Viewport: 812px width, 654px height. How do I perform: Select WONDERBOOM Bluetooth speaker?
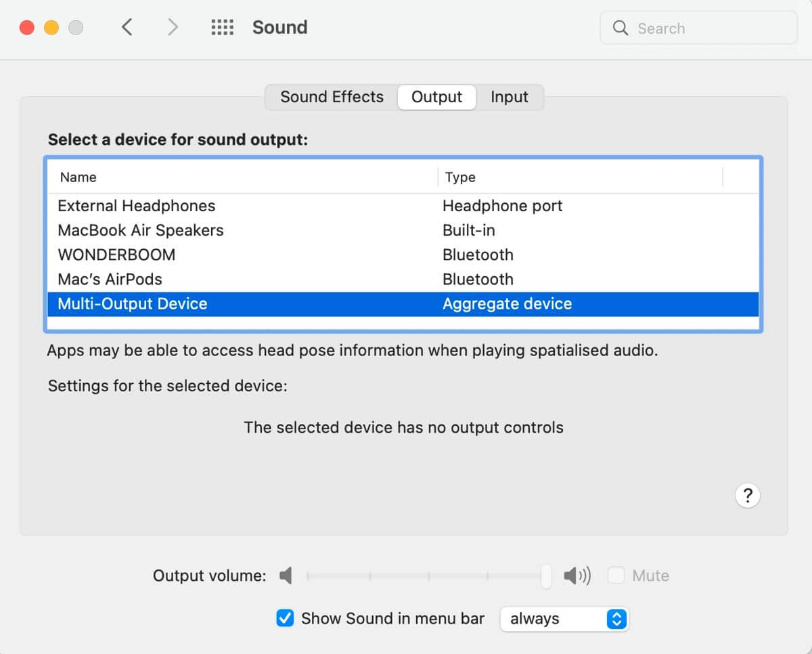[116, 255]
